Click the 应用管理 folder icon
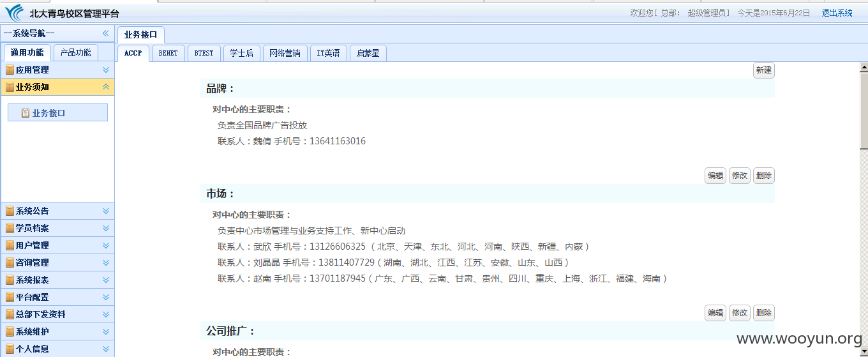868x357 pixels. [x=10, y=70]
